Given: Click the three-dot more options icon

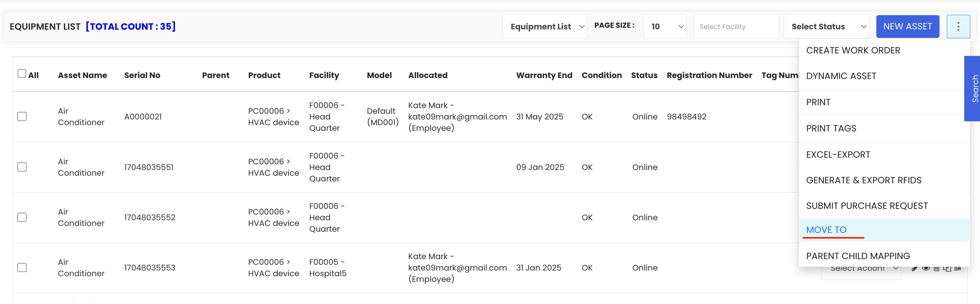Looking at the screenshot, I should [x=958, y=27].
